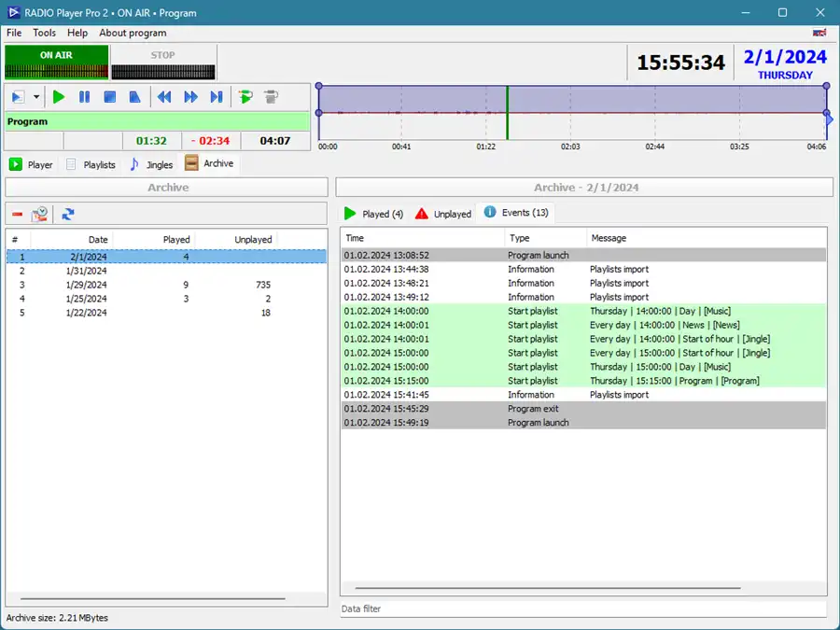Switch to the Player tab
Viewport: 840px width, 630px height.
(x=31, y=164)
